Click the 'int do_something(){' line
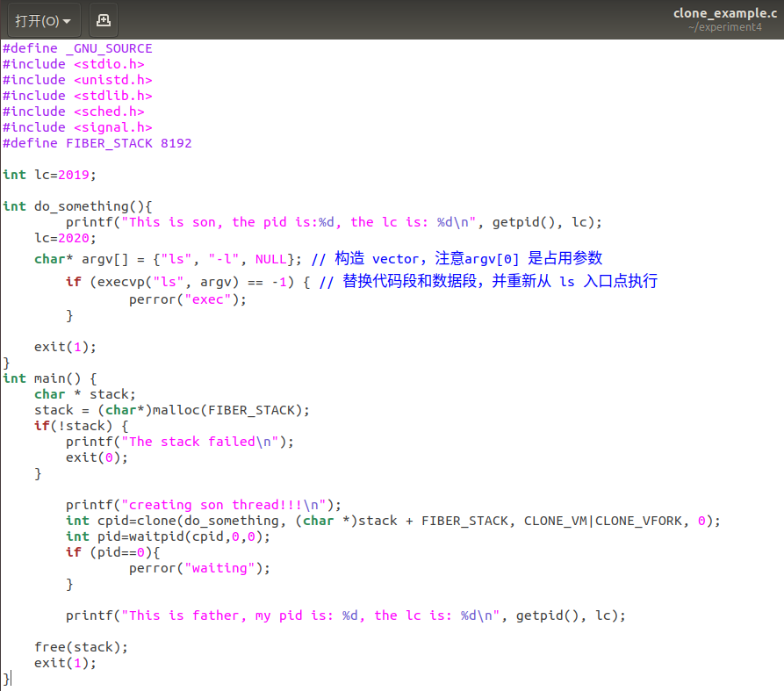Image resolution: width=784 pixels, height=691 pixels. tap(77, 206)
